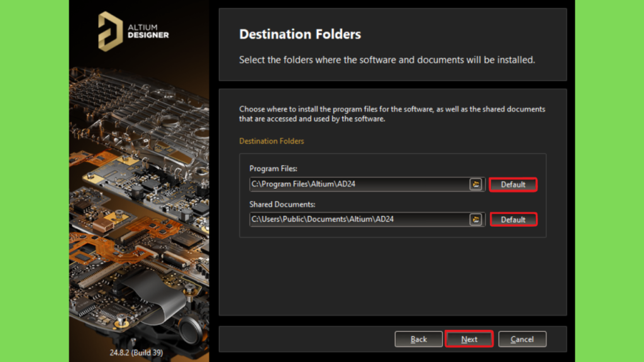644x362 pixels.
Task: Browse for the Shared Documents folder
Action: click(475, 219)
